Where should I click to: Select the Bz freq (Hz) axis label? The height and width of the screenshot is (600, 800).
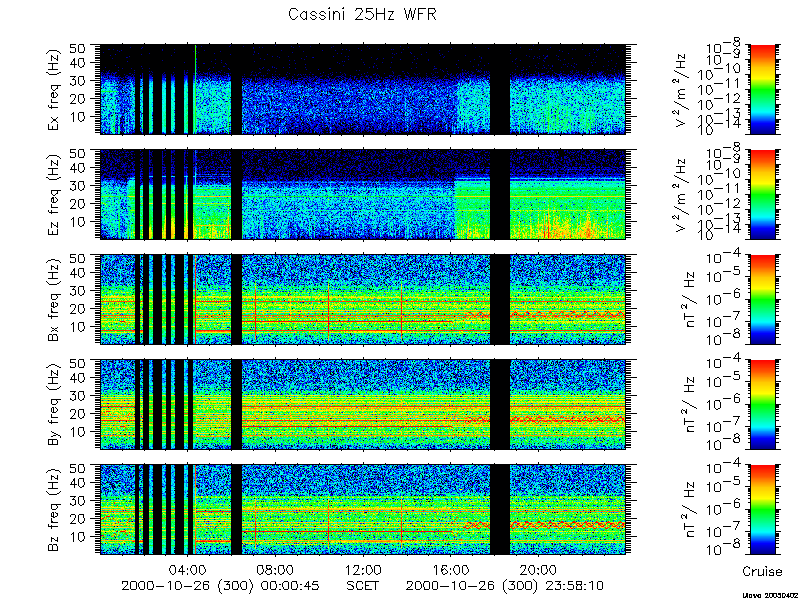[55, 510]
